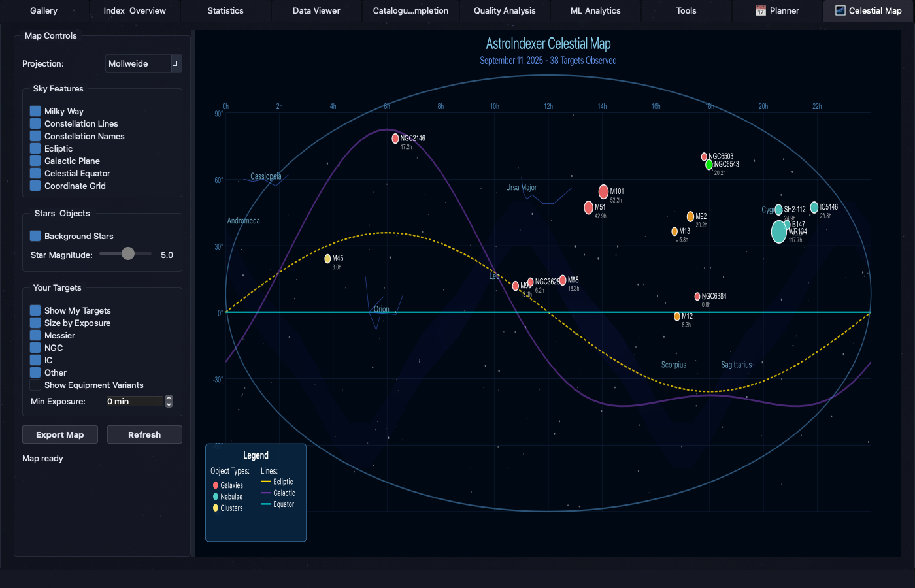Enable Show Equipment Variants
Viewport: 915px width, 588px height.
coord(35,385)
